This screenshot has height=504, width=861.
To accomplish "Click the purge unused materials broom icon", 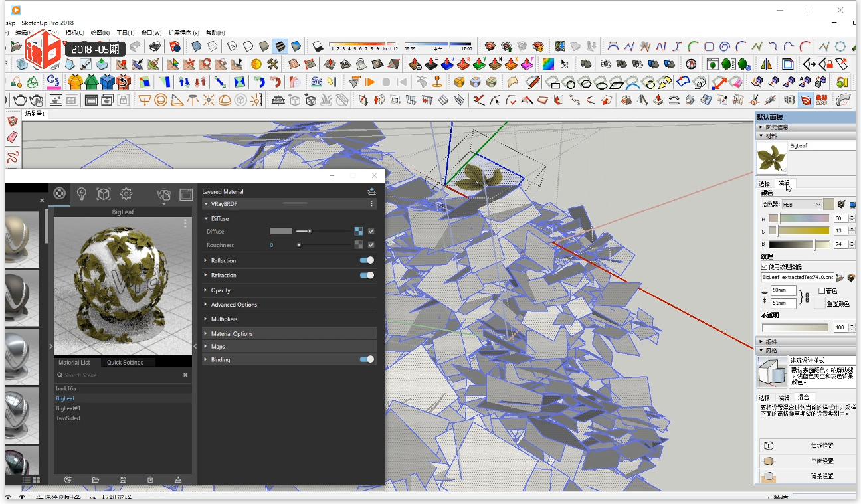I will click(x=177, y=479).
